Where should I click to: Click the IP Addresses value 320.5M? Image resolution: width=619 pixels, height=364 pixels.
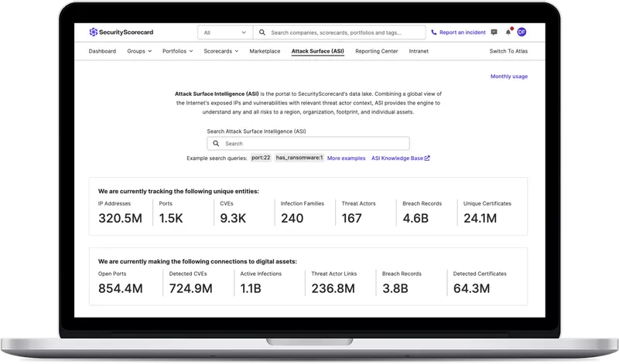pos(120,218)
